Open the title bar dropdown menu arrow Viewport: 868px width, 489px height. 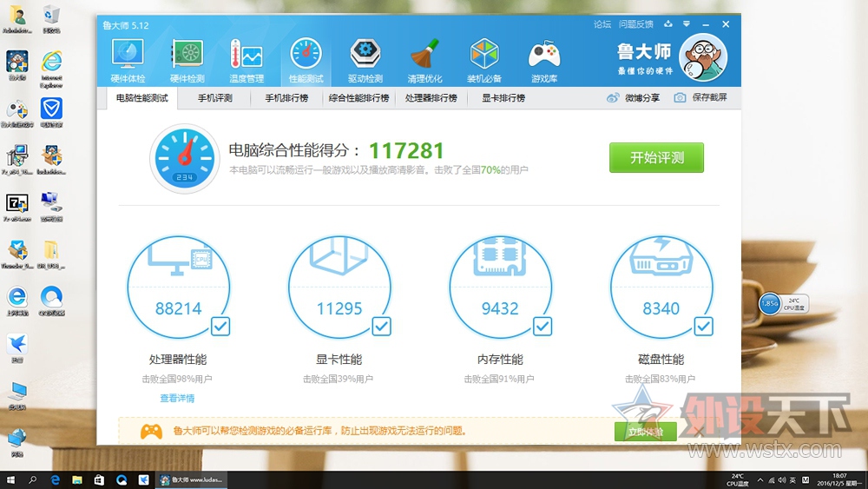pyautogui.click(x=687, y=23)
